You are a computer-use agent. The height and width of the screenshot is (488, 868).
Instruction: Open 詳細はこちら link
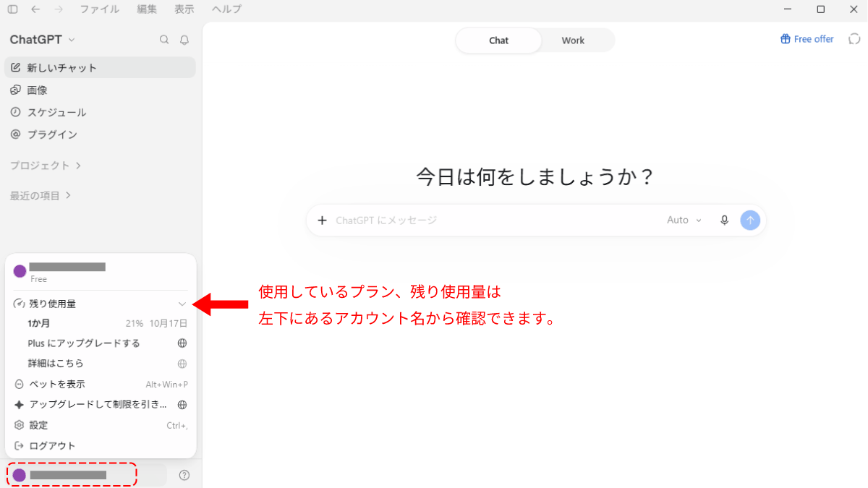pos(56,364)
